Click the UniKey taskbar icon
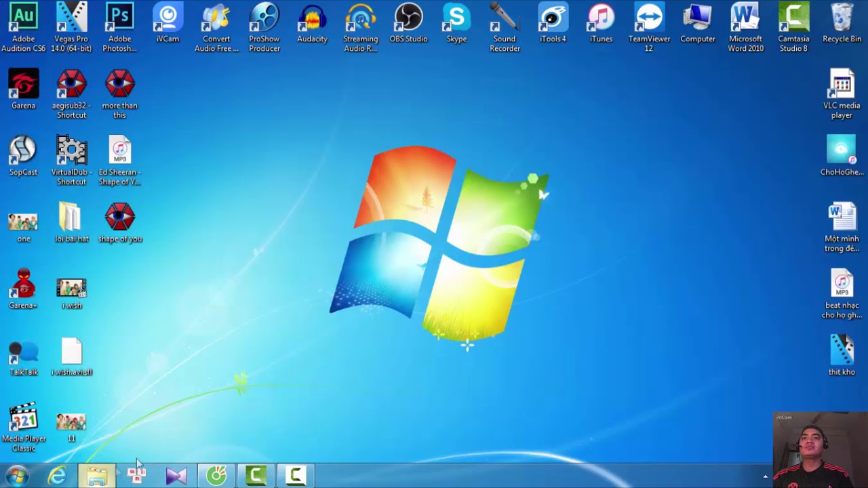The height and width of the screenshot is (488, 868). pyautogui.click(x=136, y=476)
